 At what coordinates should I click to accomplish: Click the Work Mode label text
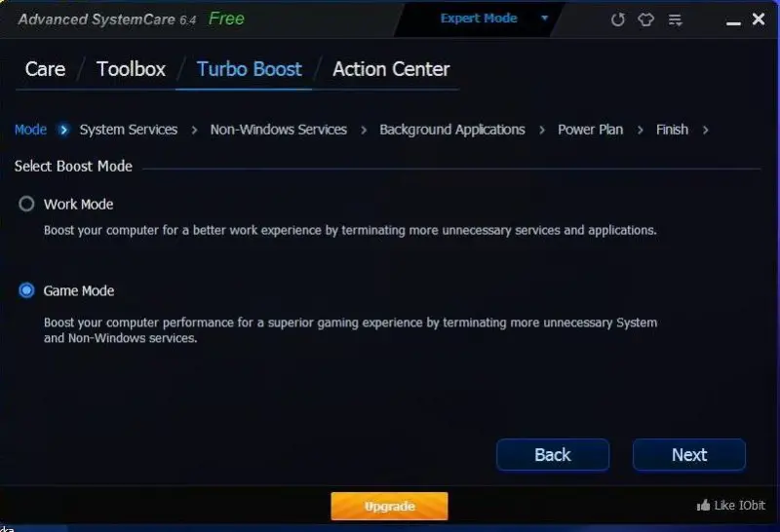(79, 205)
